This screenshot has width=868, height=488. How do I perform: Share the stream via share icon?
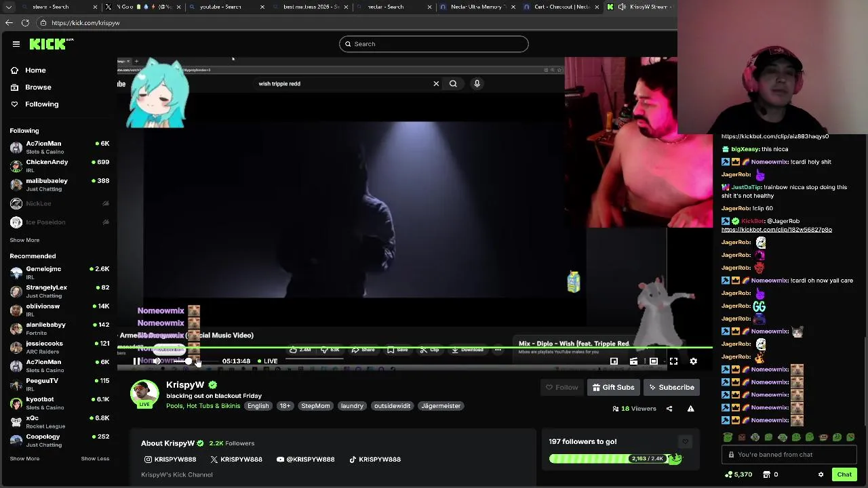(669, 409)
